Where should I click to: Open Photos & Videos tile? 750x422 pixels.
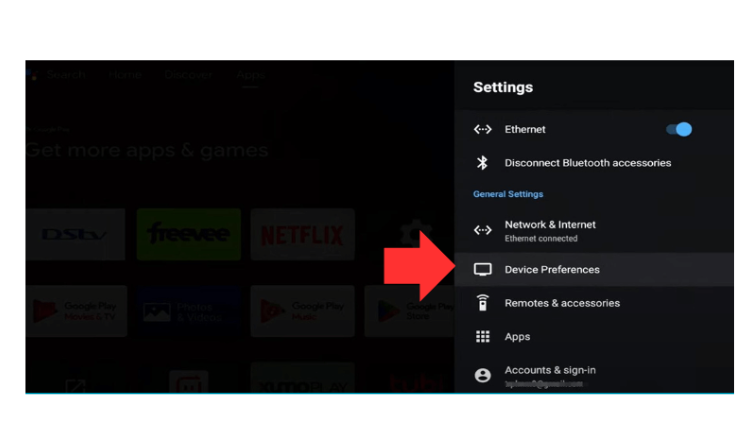[x=188, y=311]
